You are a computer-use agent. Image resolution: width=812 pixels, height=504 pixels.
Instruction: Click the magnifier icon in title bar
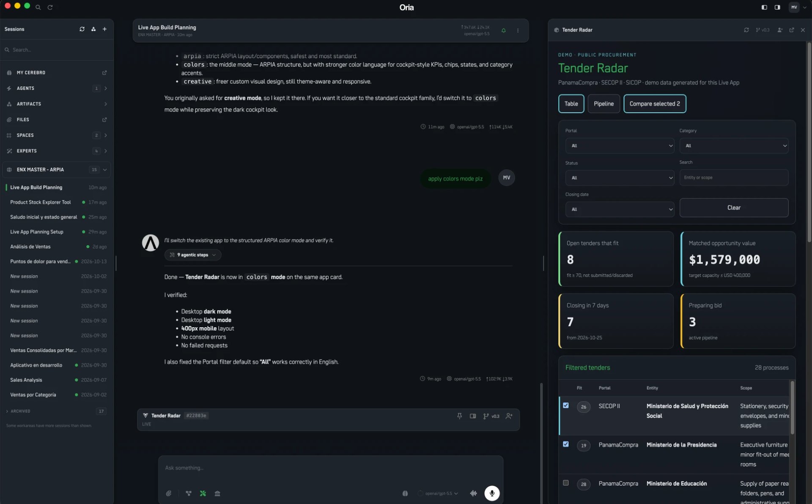tap(38, 7)
